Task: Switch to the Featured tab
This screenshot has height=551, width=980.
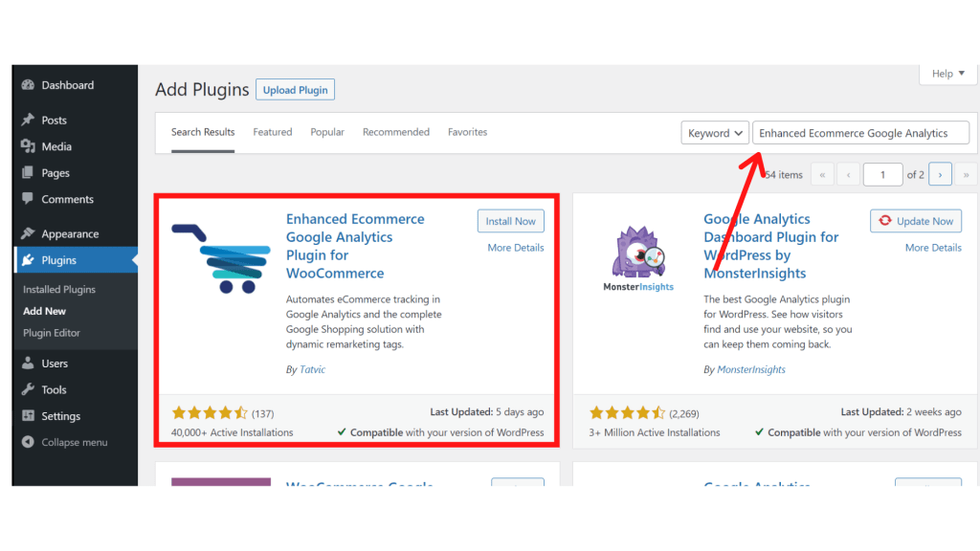Action: 273,132
